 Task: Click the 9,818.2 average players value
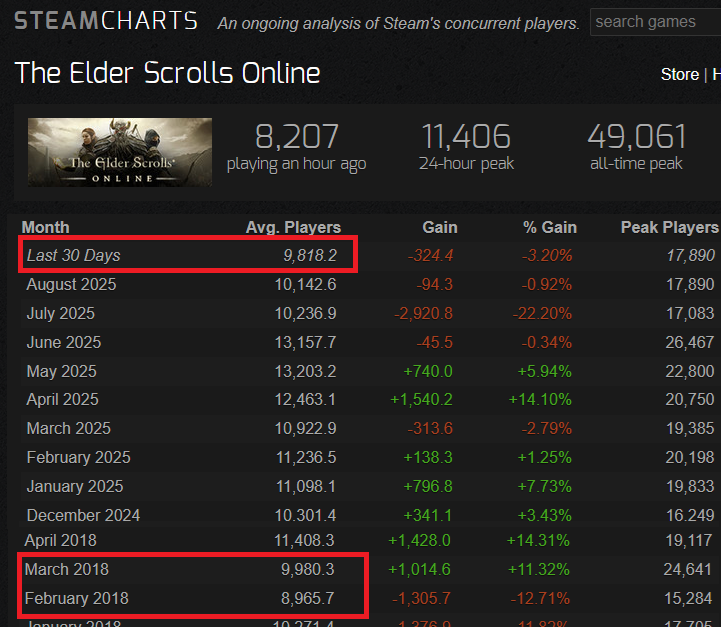pos(310,255)
